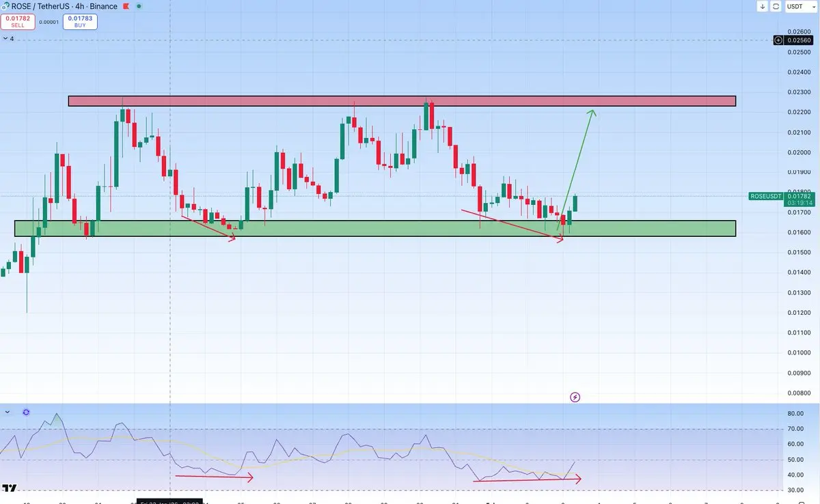This screenshot has width=820, height=504.
Task: Click the ROSEUSDT price label on axis
Action: [765, 196]
